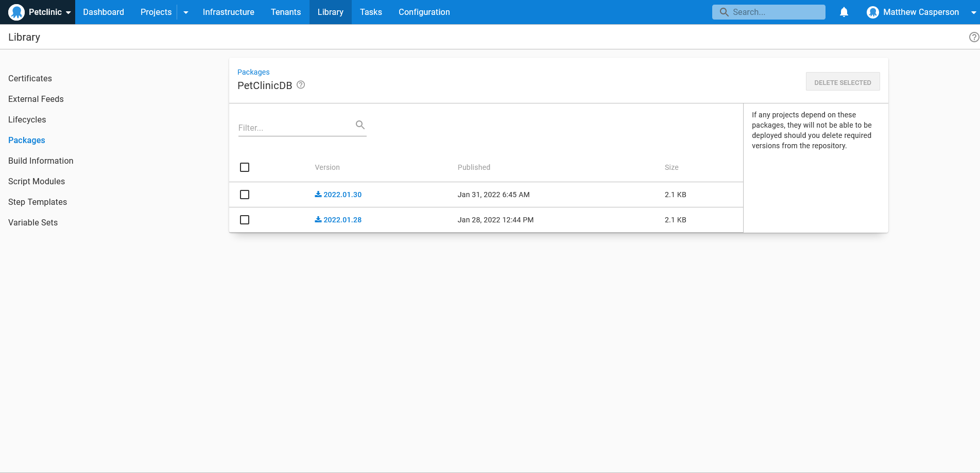Click the Octopus logo in header

(x=16, y=12)
